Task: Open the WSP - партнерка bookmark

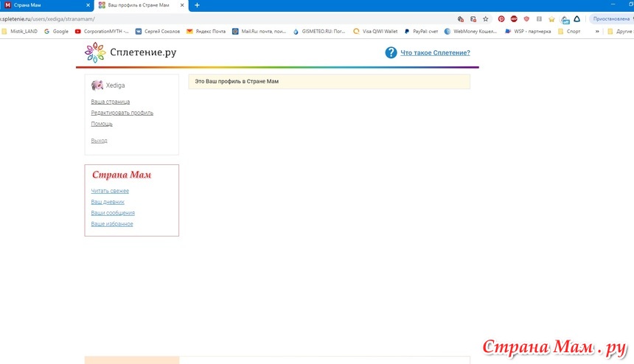Action: pos(528,31)
